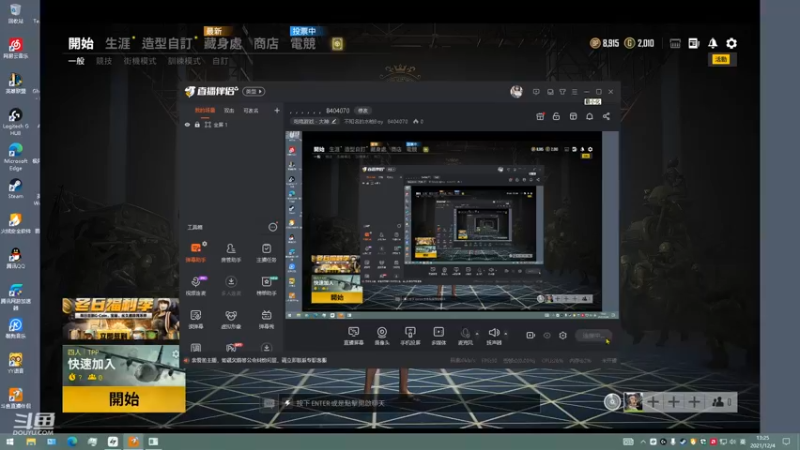Click the yellow 開始 start match button
The height and width of the screenshot is (450, 800).
[x=124, y=399]
